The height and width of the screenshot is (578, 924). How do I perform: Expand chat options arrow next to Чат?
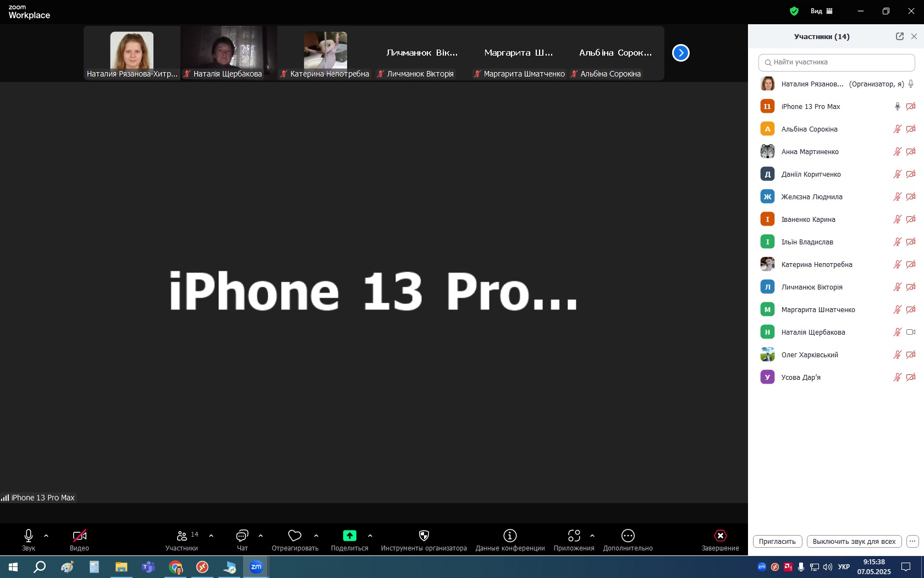(x=261, y=536)
